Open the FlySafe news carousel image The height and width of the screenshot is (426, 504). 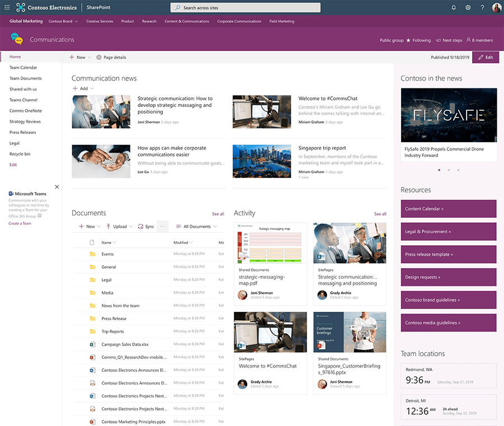tap(449, 115)
